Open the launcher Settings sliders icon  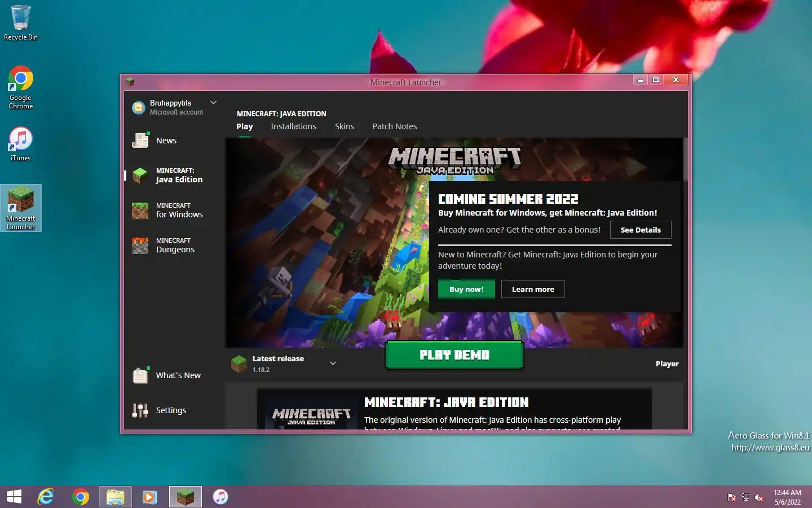pyautogui.click(x=140, y=410)
